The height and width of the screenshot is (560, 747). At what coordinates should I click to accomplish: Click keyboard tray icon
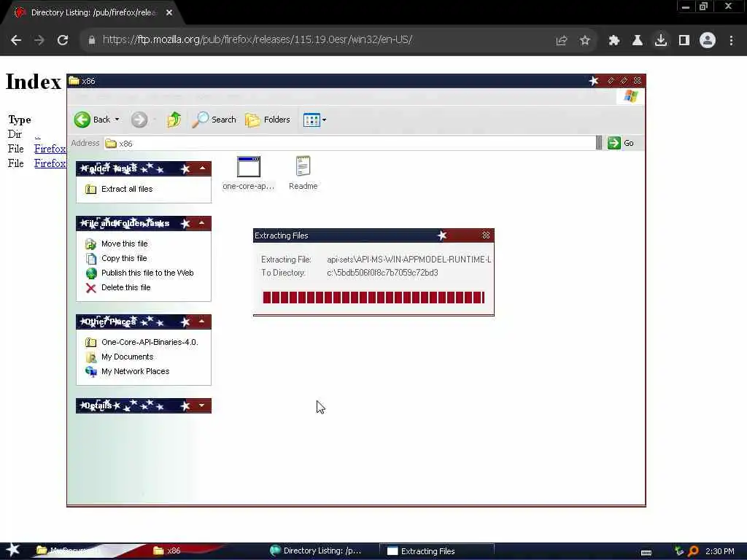point(646,552)
